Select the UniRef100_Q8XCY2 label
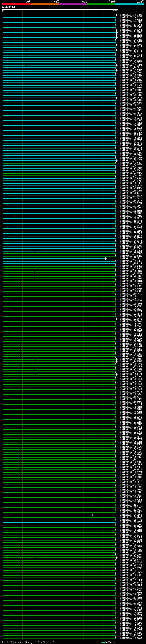The height and width of the screenshot is (644, 146). (x=131, y=560)
